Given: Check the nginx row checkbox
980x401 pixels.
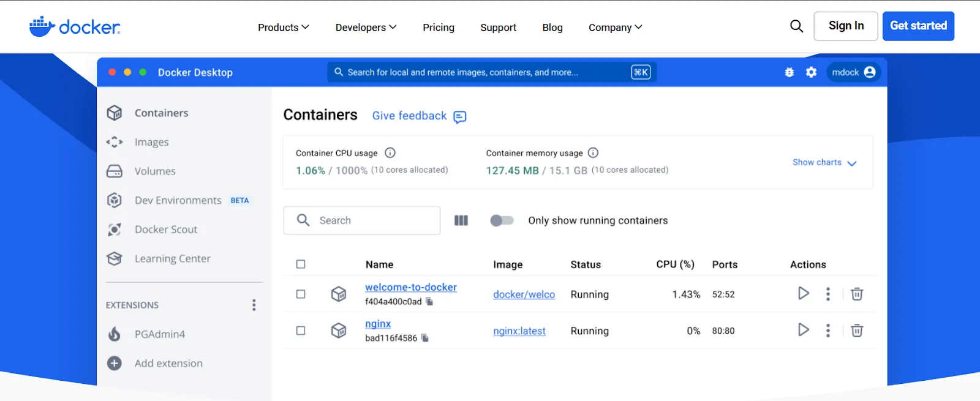Looking at the screenshot, I should [x=301, y=331].
